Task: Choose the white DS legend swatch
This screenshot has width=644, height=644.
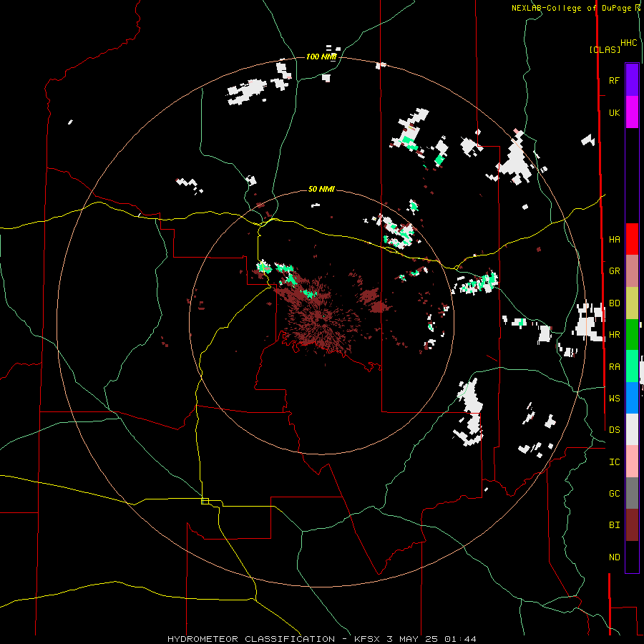Action: point(632,429)
